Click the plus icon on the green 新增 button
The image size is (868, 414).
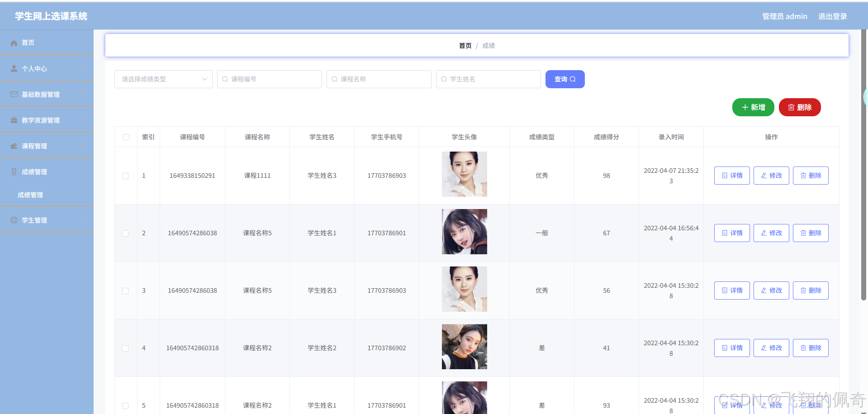(745, 107)
